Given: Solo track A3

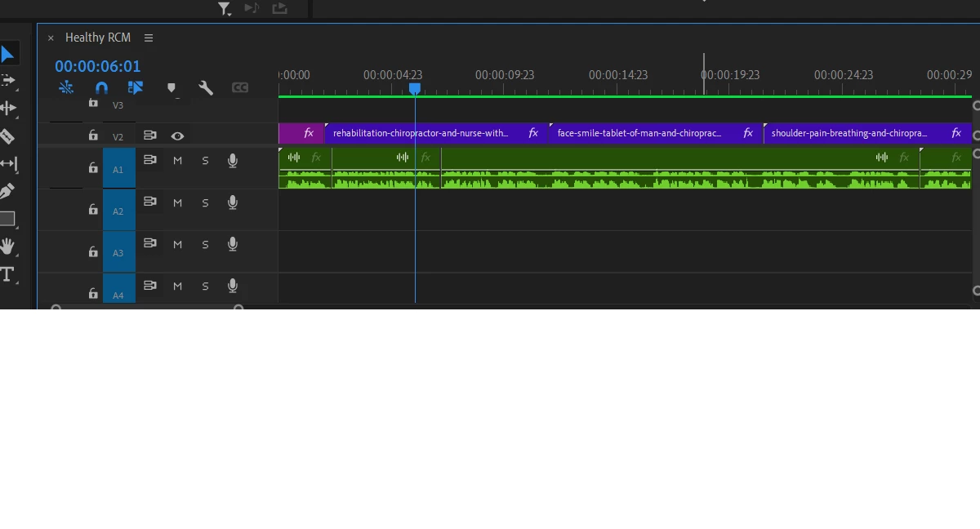Looking at the screenshot, I should [205, 244].
